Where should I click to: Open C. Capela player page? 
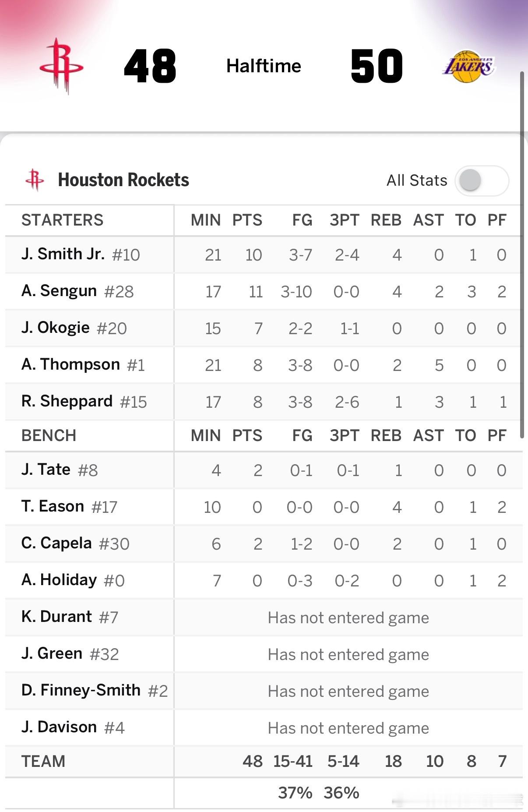pos(56,544)
